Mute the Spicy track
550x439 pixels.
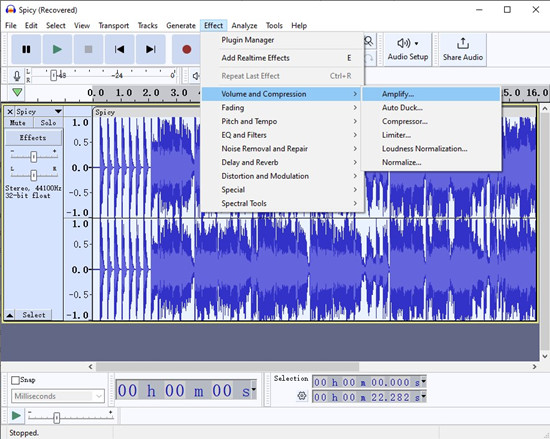pos(19,123)
